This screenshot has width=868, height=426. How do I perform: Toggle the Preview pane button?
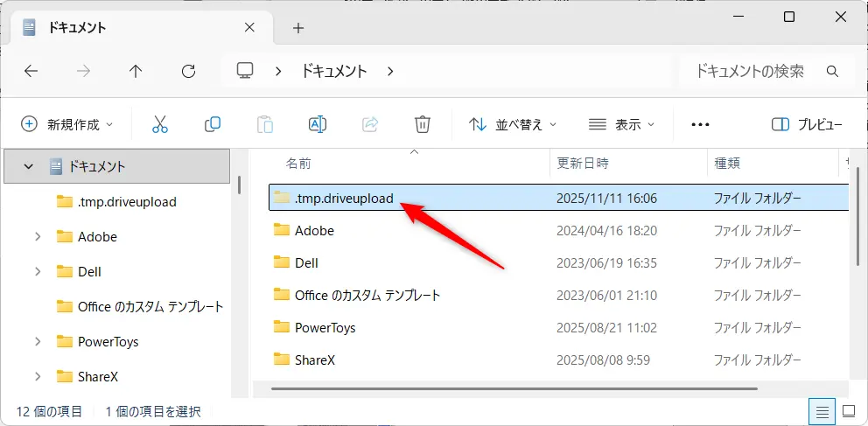coord(807,124)
